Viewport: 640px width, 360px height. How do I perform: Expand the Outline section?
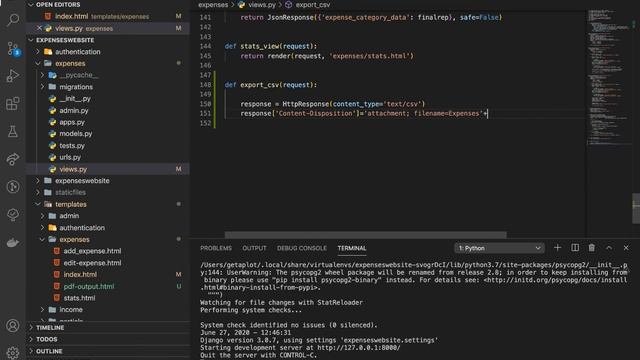[x=49, y=351]
